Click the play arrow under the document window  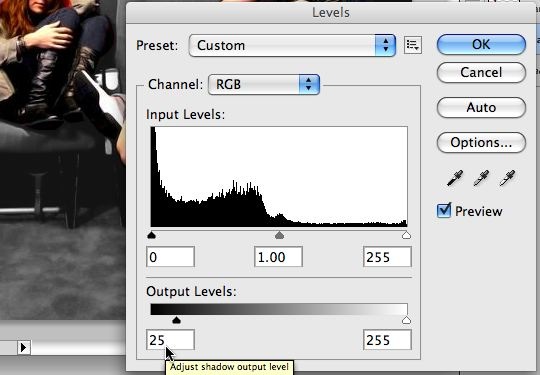tap(23, 347)
